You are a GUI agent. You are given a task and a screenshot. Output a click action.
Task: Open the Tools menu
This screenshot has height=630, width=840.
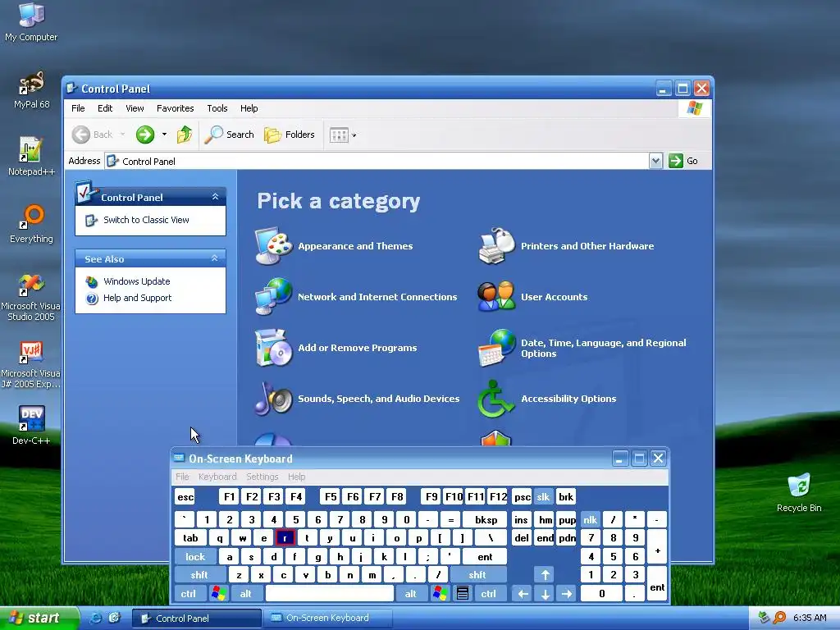point(217,108)
